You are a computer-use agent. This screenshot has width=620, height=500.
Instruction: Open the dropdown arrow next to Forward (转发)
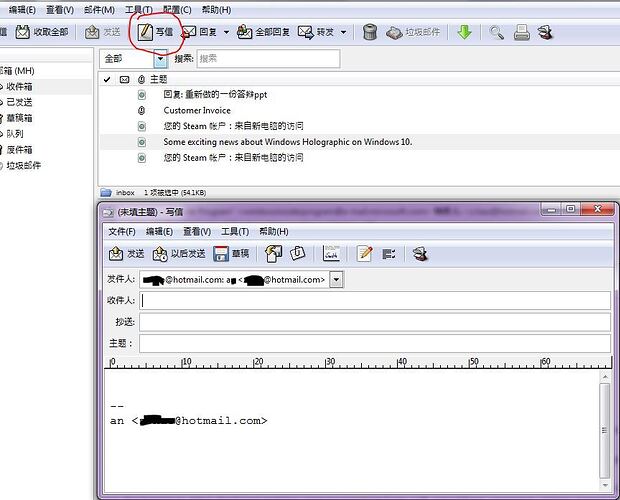[344, 32]
